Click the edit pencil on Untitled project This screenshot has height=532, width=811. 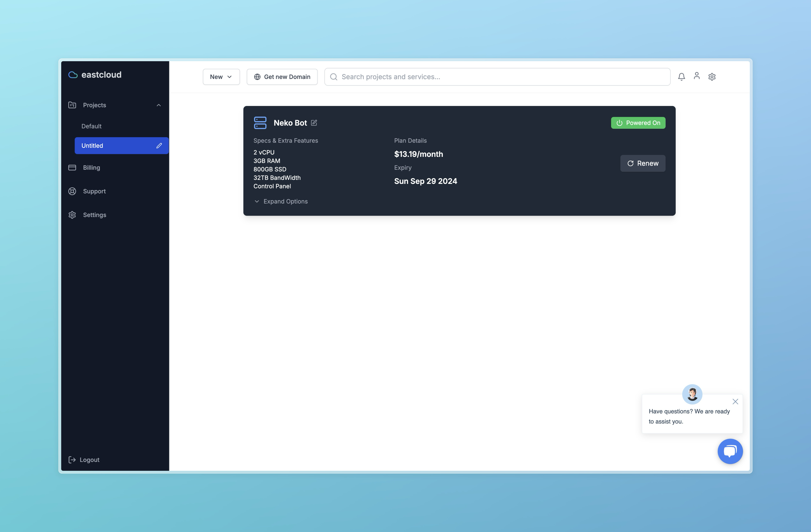click(159, 146)
